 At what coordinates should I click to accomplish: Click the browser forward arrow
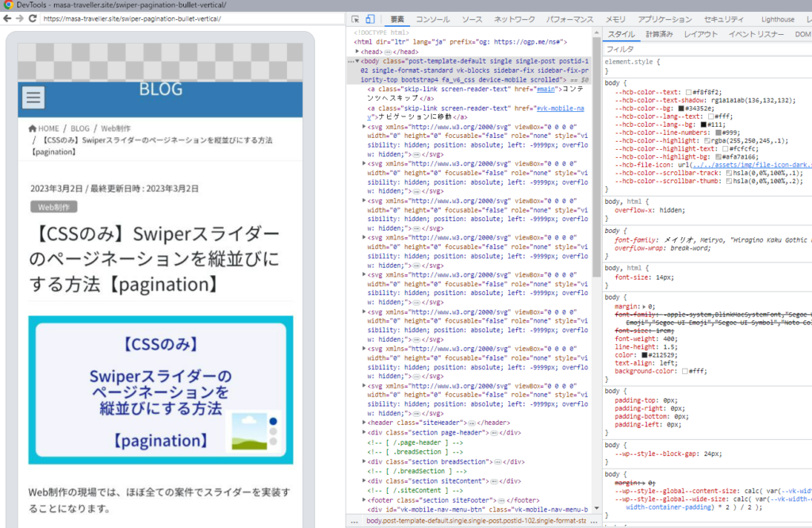coord(20,19)
